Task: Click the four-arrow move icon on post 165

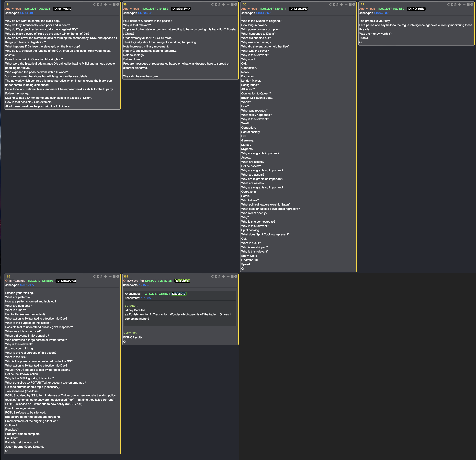Action: click(x=105, y=276)
